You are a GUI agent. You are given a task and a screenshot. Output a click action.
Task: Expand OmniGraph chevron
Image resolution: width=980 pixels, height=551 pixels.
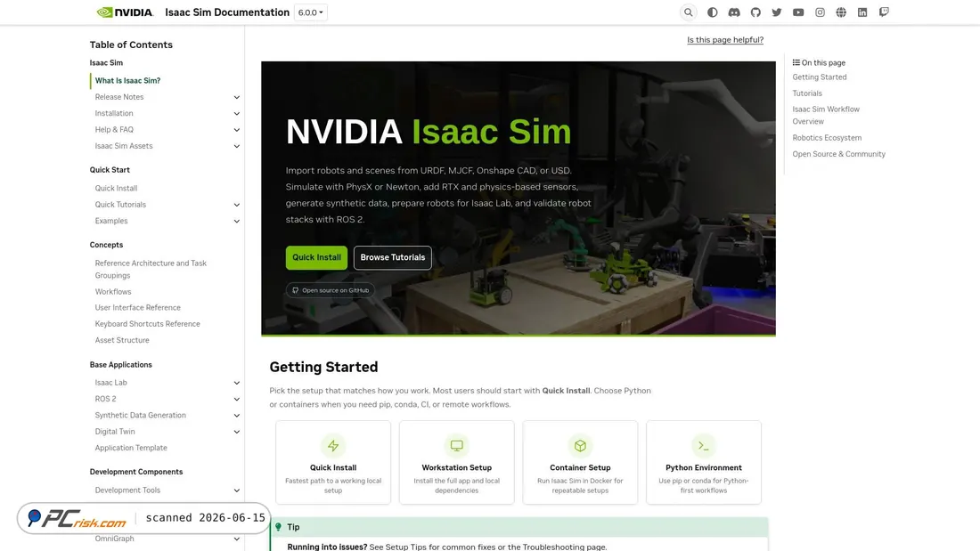click(x=237, y=539)
